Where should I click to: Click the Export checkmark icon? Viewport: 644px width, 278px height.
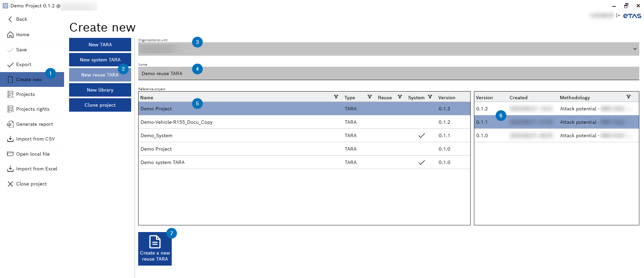tap(10, 65)
